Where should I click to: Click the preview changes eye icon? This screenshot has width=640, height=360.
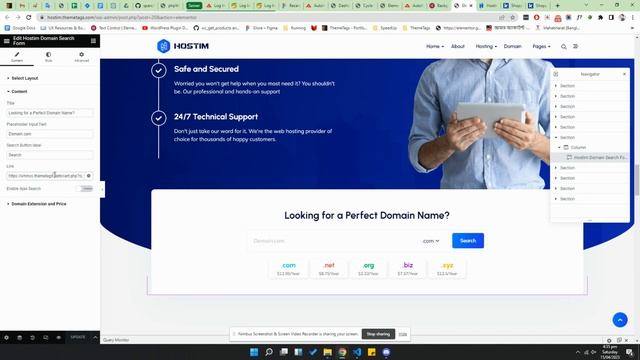coord(58,338)
